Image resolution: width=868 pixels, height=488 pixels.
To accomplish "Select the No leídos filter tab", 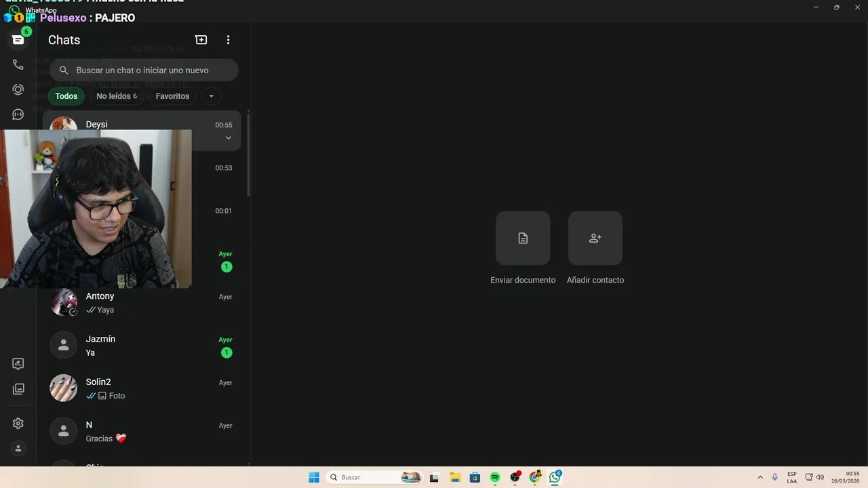I will tap(117, 96).
